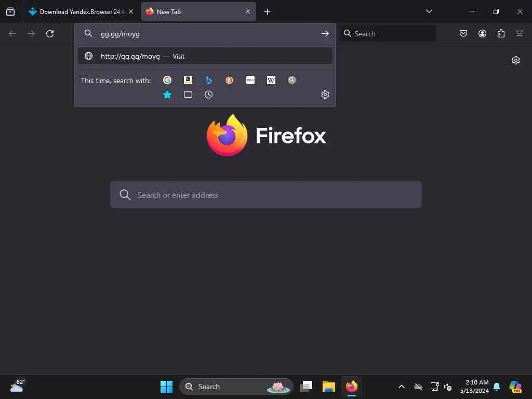Viewport: 532px width, 399px height.
Task: Switch to Download Yandex.Browser tab
Action: click(x=81, y=11)
